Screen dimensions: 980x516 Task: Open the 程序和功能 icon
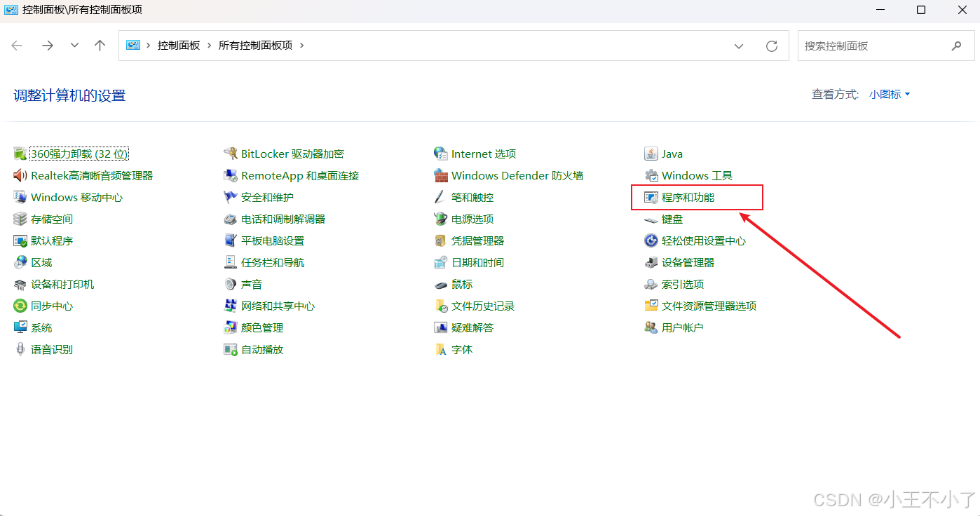(651, 197)
